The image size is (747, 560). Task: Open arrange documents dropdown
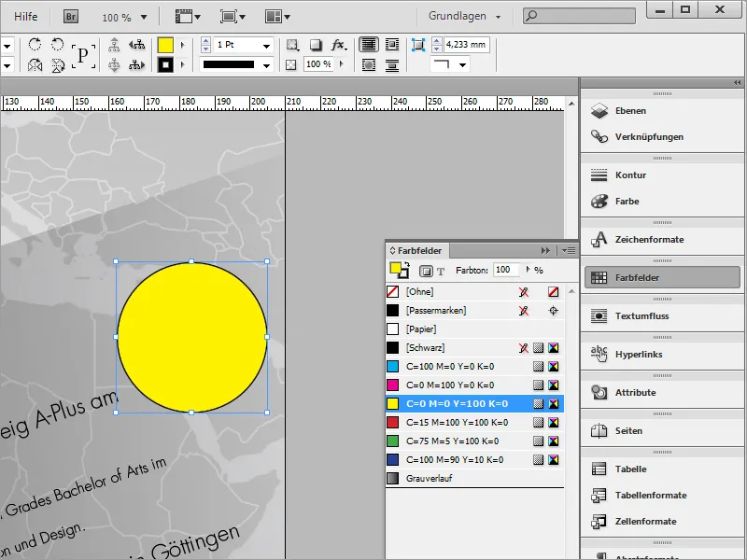click(x=277, y=17)
